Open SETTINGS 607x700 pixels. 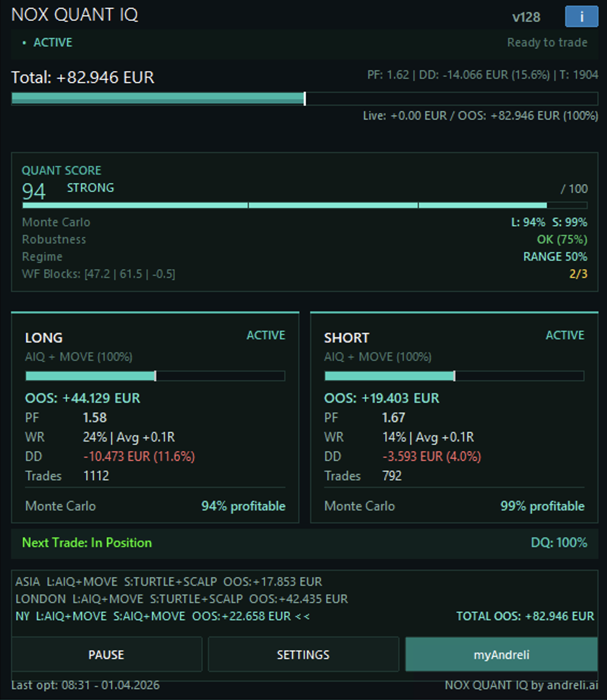point(303,654)
